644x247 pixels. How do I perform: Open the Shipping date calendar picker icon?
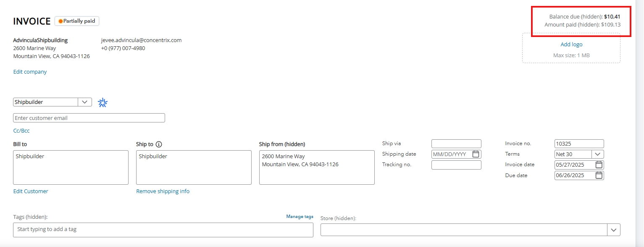[x=476, y=154]
